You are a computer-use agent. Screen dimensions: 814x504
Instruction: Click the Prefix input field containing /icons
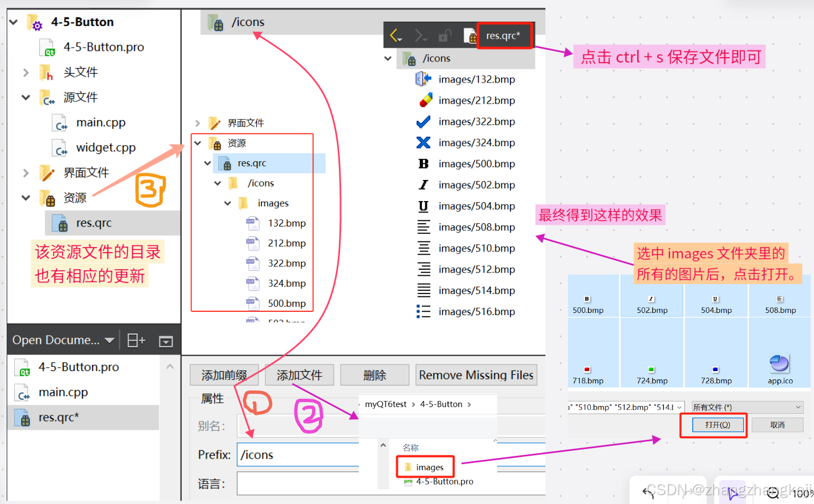[299, 455]
